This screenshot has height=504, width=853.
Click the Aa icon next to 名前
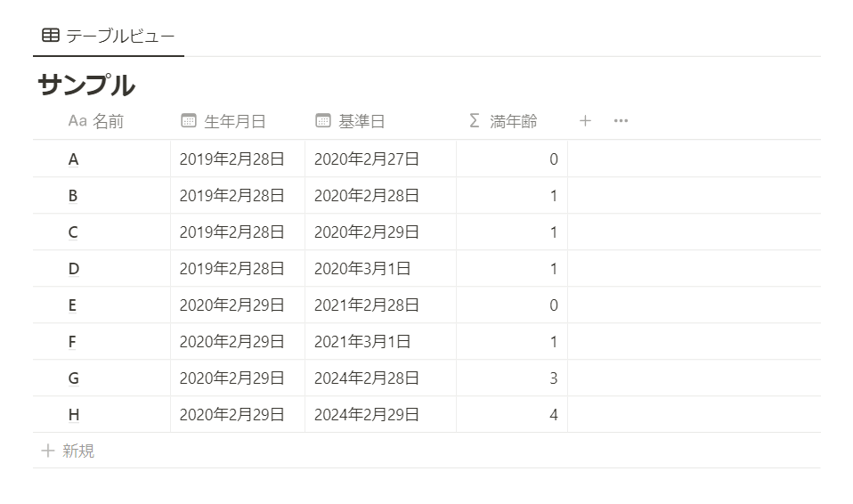point(77,120)
